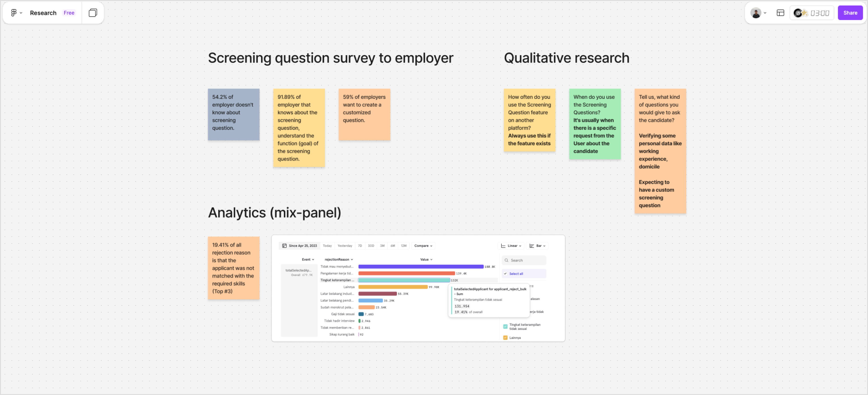The height and width of the screenshot is (395, 868).
Task: Click the teal Tingkat keterampilan bar
Action: [404, 280]
